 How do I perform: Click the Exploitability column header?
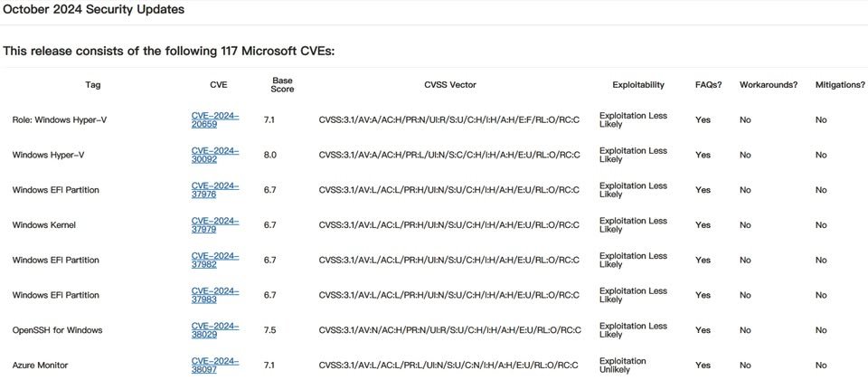(638, 85)
